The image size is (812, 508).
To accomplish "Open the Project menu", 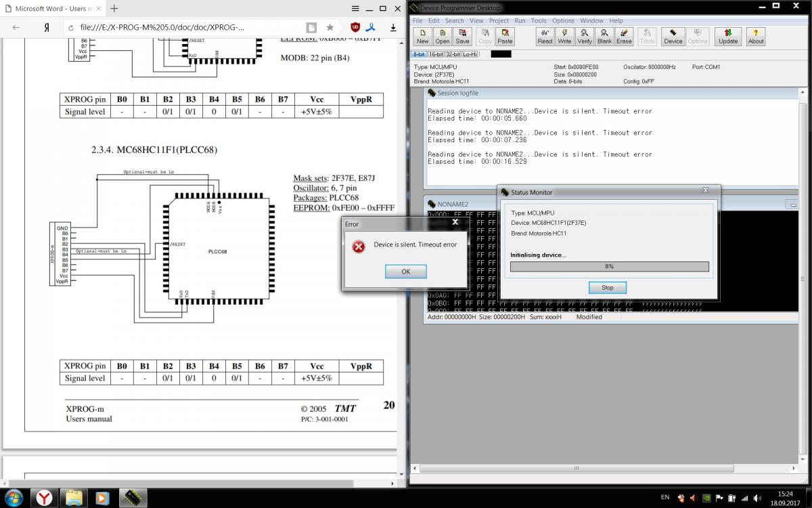I will (499, 21).
